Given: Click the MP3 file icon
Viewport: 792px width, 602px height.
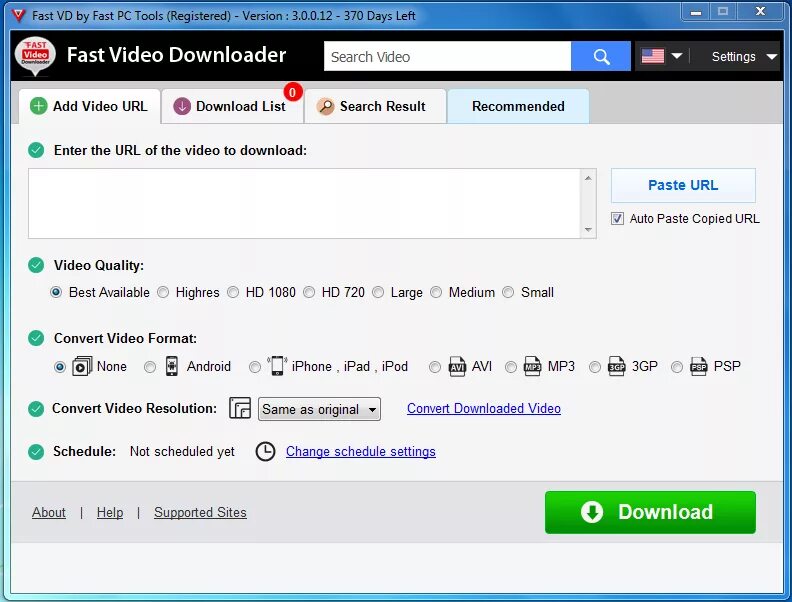Looking at the screenshot, I should coord(532,366).
